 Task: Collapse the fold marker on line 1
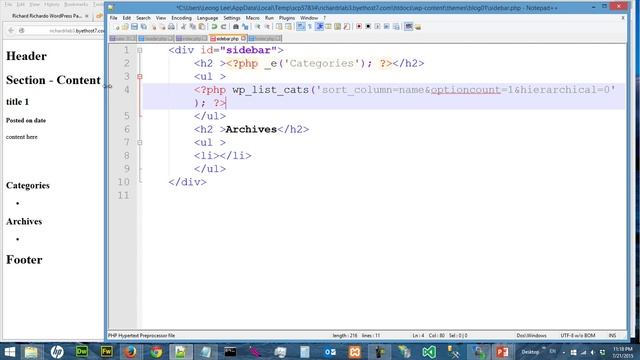pos(140,50)
